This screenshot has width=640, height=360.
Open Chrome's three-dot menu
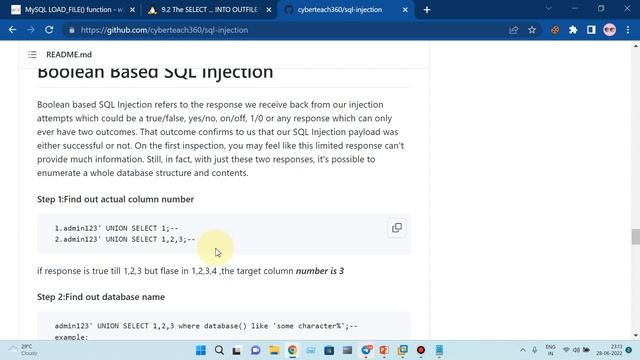click(628, 30)
